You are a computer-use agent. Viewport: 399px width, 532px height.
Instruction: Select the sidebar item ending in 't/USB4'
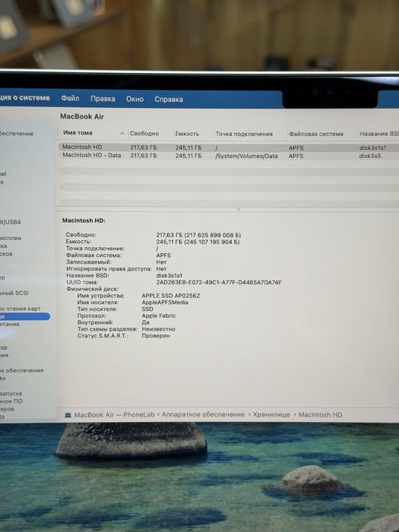10,222
